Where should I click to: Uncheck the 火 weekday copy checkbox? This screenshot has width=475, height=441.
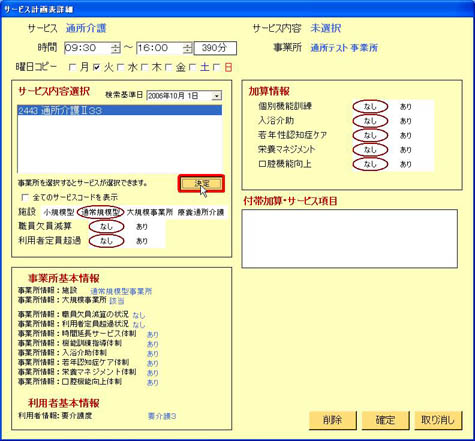coord(97,68)
